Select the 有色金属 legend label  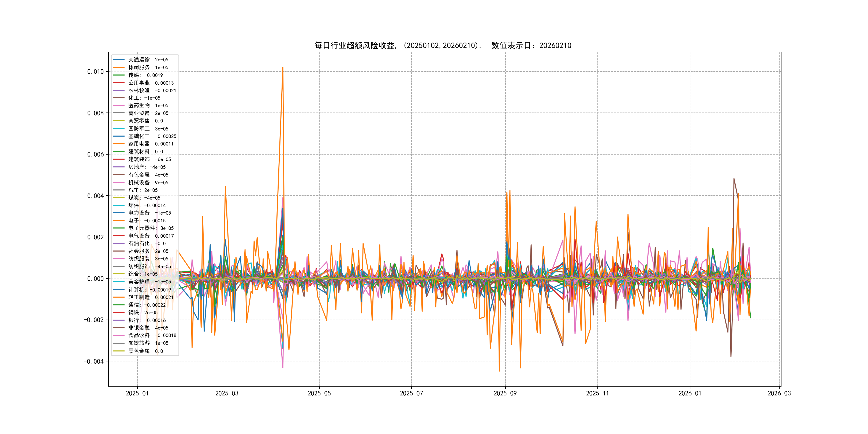tap(148, 175)
